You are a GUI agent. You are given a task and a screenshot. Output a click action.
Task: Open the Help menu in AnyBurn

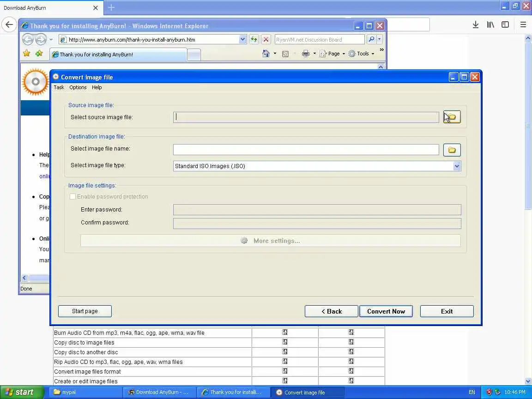(x=97, y=87)
